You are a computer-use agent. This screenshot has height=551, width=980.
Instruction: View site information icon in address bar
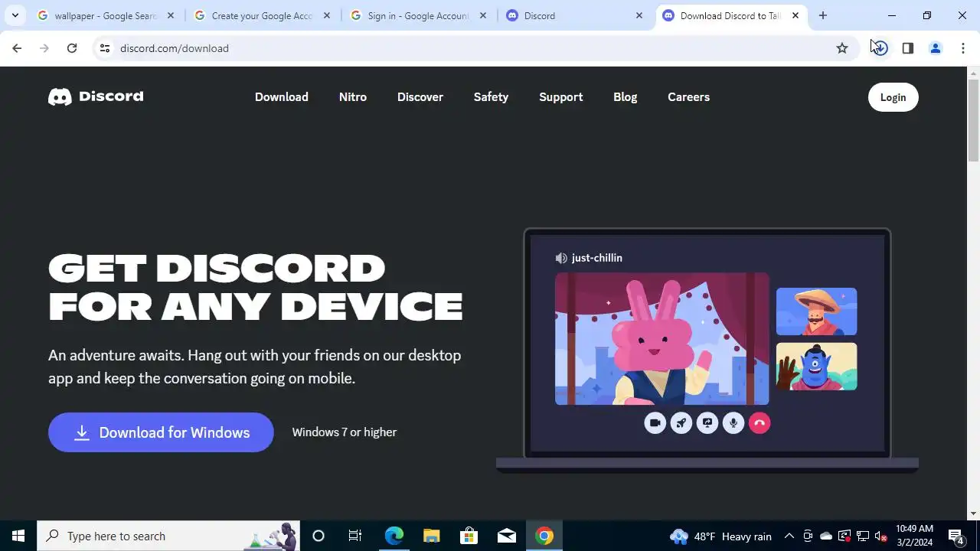pyautogui.click(x=105, y=48)
